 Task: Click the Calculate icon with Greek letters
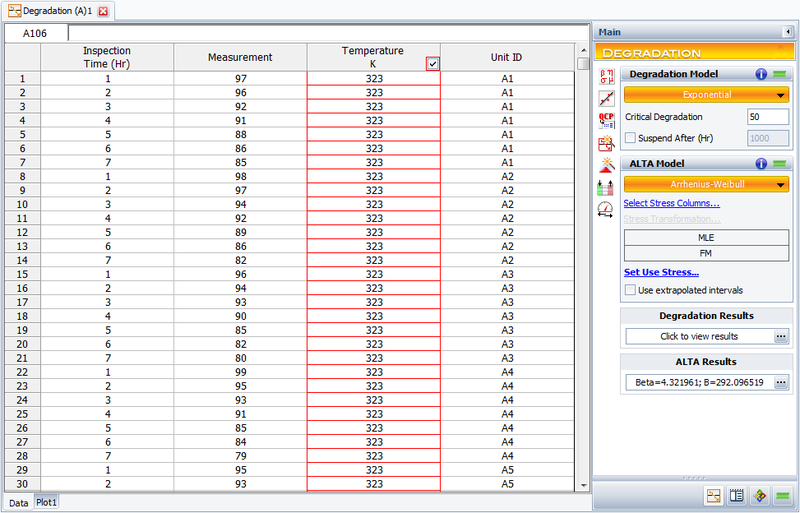[x=606, y=76]
